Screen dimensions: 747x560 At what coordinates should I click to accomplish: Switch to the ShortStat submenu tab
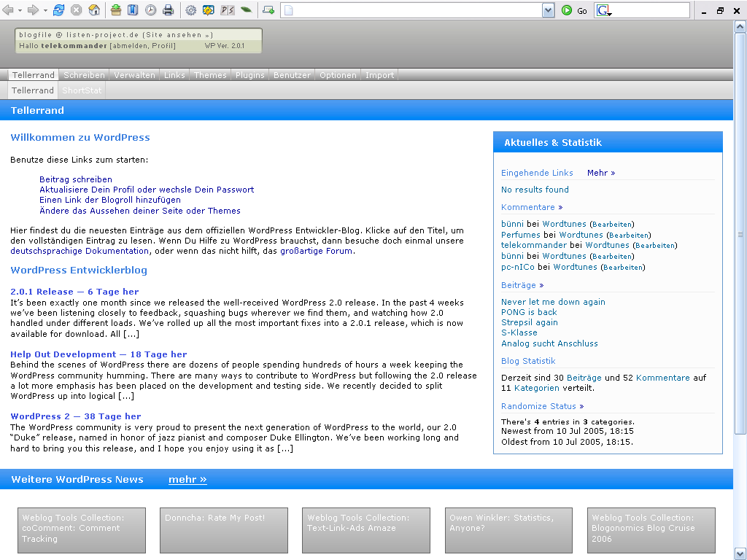(82, 90)
